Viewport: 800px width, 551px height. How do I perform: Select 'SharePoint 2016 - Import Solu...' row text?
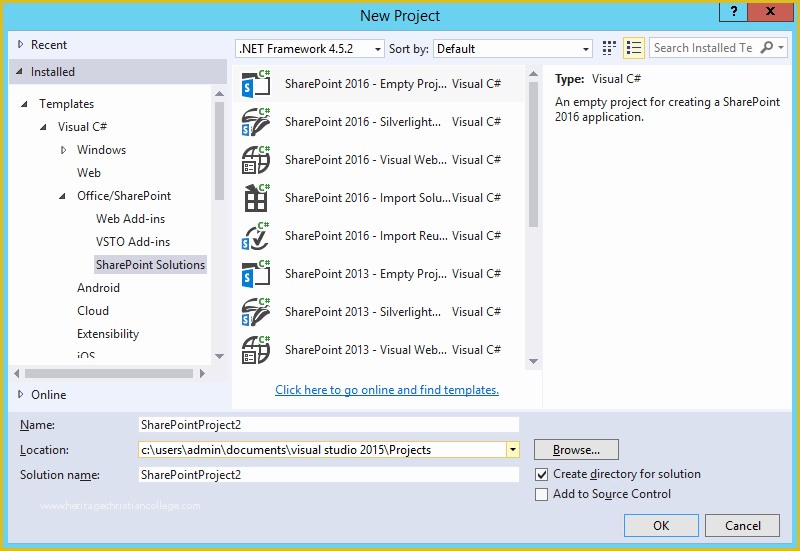[368, 198]
